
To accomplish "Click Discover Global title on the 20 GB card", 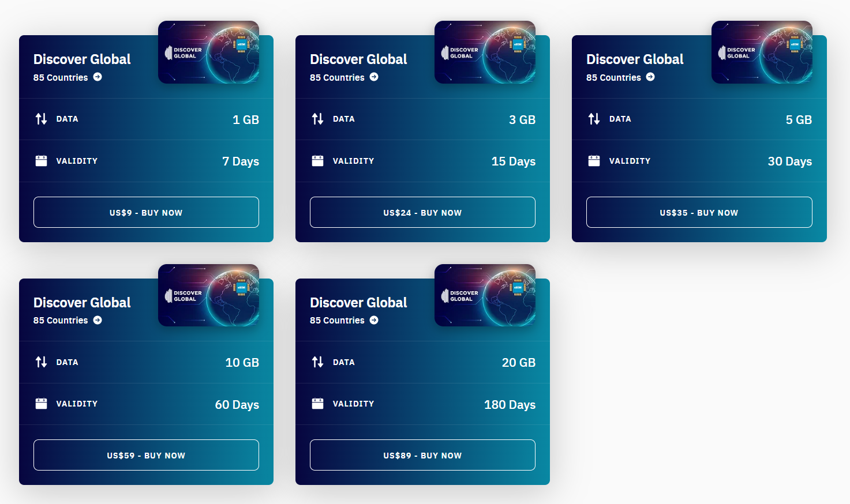I will pyautogui.click(x=358, y=303).
